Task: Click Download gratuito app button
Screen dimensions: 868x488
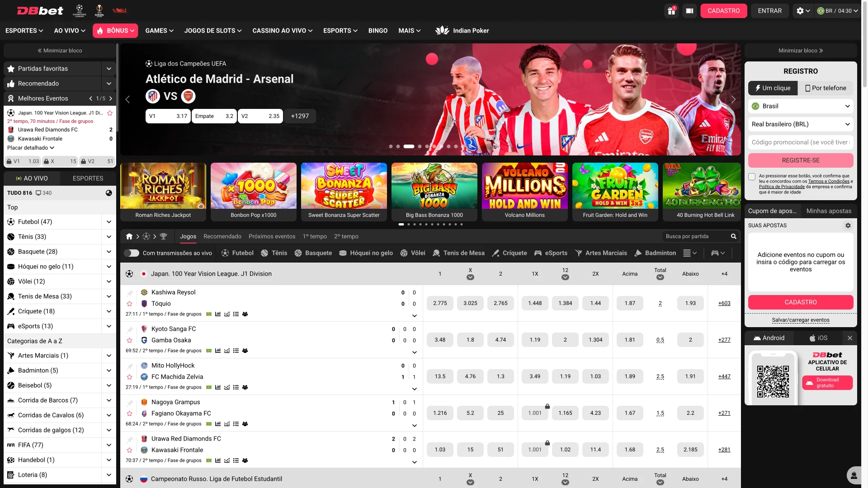Action: (827, 383)
